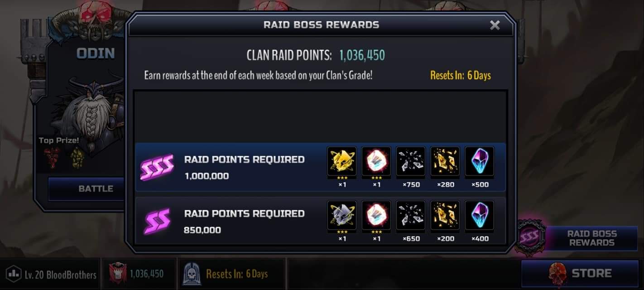
Task: Tap the clan raid points banner icon
Action: (118, 274)
